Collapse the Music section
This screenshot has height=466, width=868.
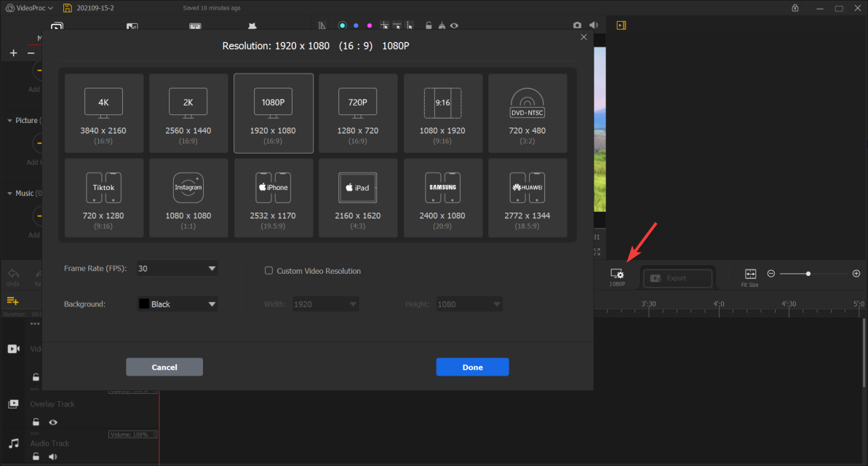point(9,194)
